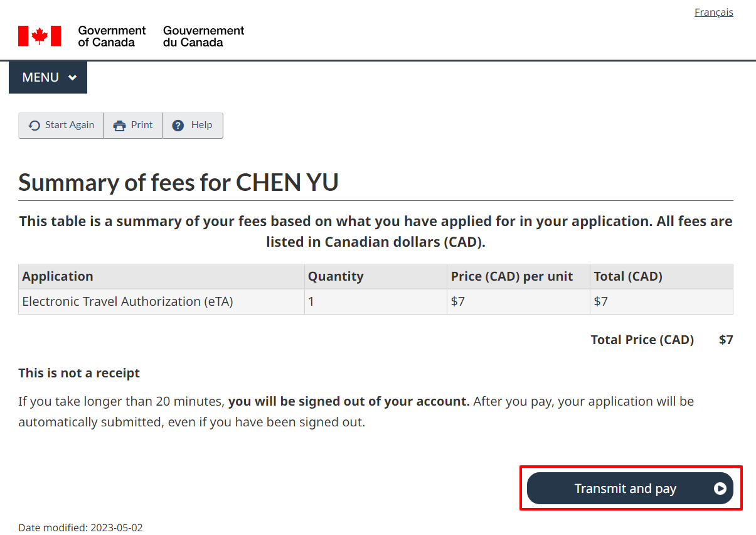Click the Quantity column header
The width and height of the screenshot is (756, 535).
coord(336,276)
